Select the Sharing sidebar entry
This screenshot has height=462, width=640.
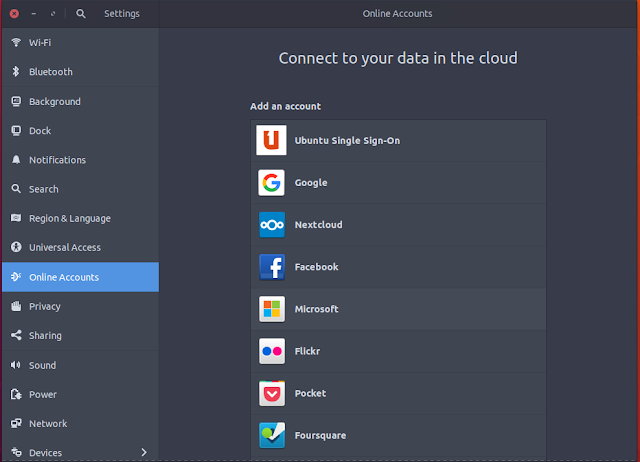point(80,335)
